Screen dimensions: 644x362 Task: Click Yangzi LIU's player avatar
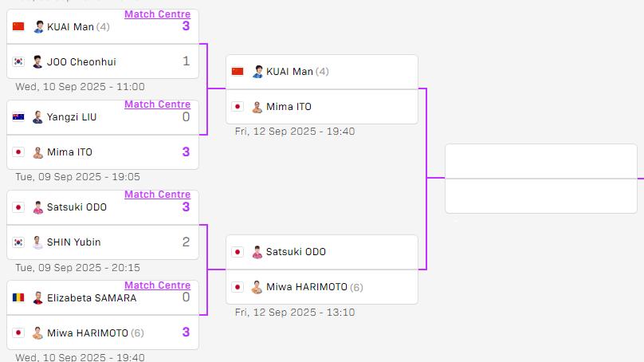(x=37, y=117)
